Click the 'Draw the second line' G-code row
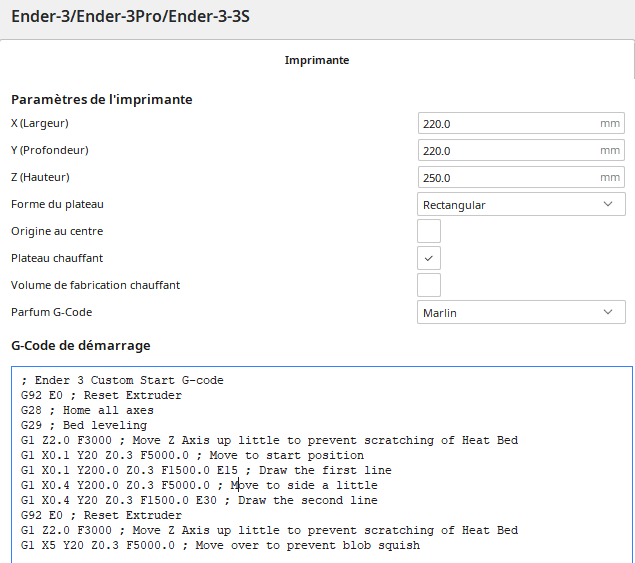Image resolution: width=635 pixels, height=563 pixels. coord(199,500)
